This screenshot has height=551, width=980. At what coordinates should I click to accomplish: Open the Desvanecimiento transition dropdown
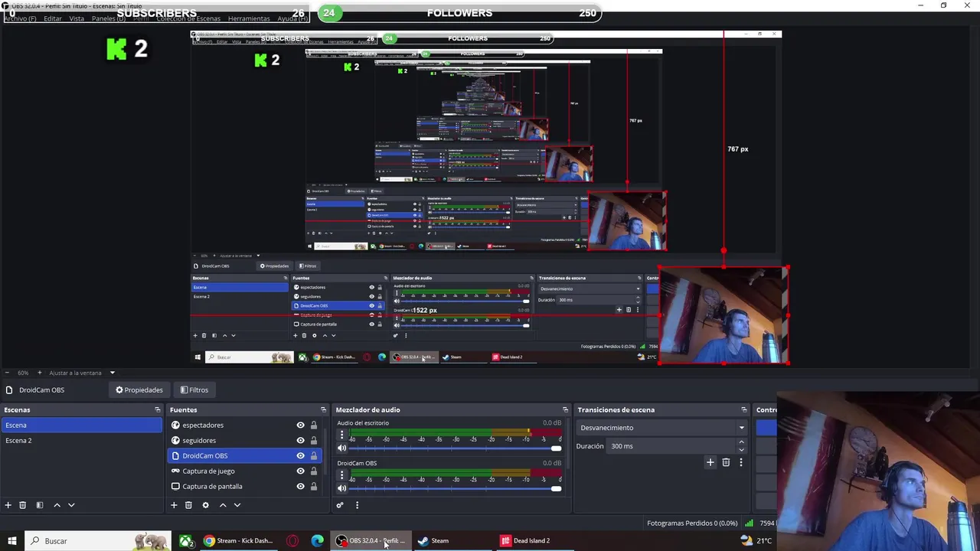[x=662, y=428]
